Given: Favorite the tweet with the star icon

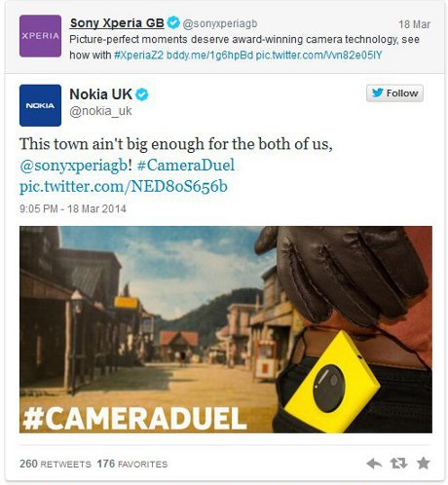Looking at the screenshot, I should click(x=424, y=463).
